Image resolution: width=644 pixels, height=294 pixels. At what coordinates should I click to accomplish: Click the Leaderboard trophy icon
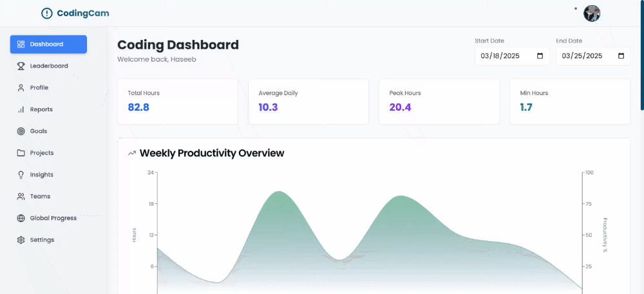coord(21,66)
